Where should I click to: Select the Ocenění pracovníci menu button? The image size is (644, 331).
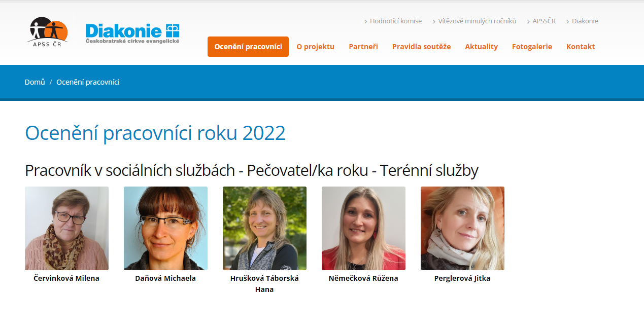click(248, 47)
